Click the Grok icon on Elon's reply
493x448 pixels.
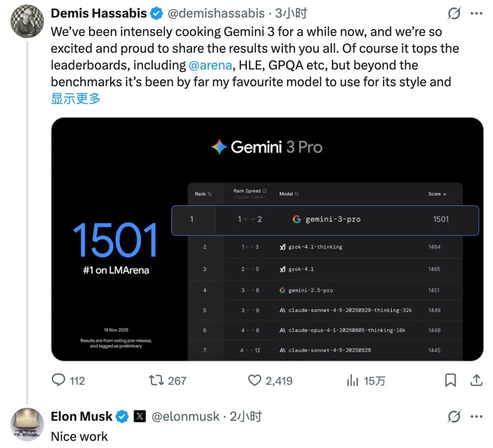click(x=454, y=416)
